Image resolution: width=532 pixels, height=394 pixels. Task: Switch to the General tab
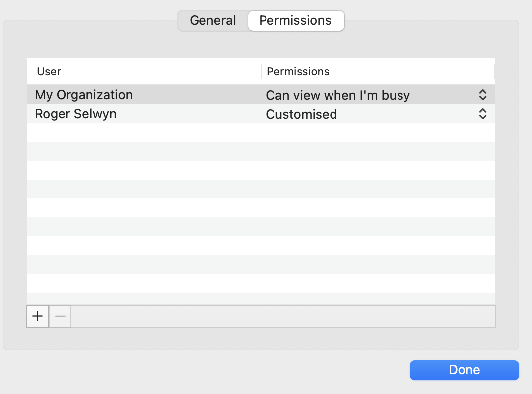(x=213, y=21)
